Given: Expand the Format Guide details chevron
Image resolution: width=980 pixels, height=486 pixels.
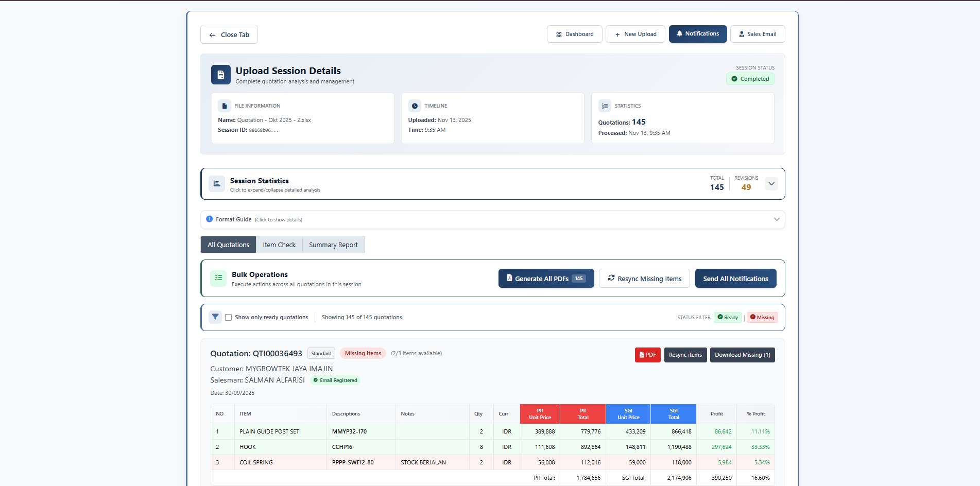Looking at the screenshot, I should [x=777, y=219].
